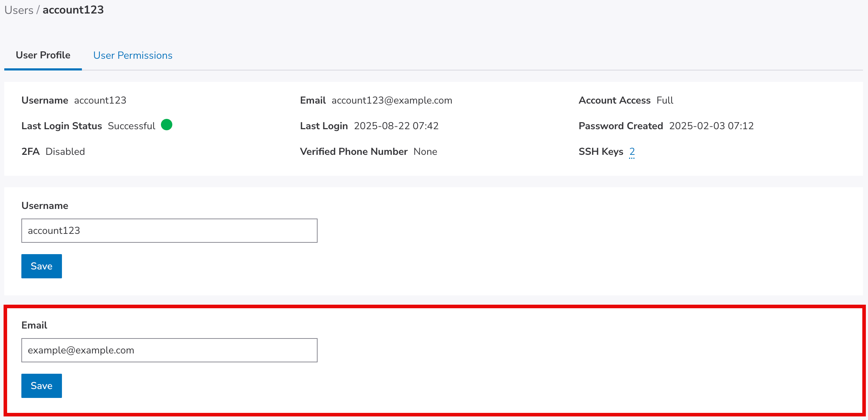Click the Successful login status text
The height and width of the screenshot is (420, 868).
131,126
